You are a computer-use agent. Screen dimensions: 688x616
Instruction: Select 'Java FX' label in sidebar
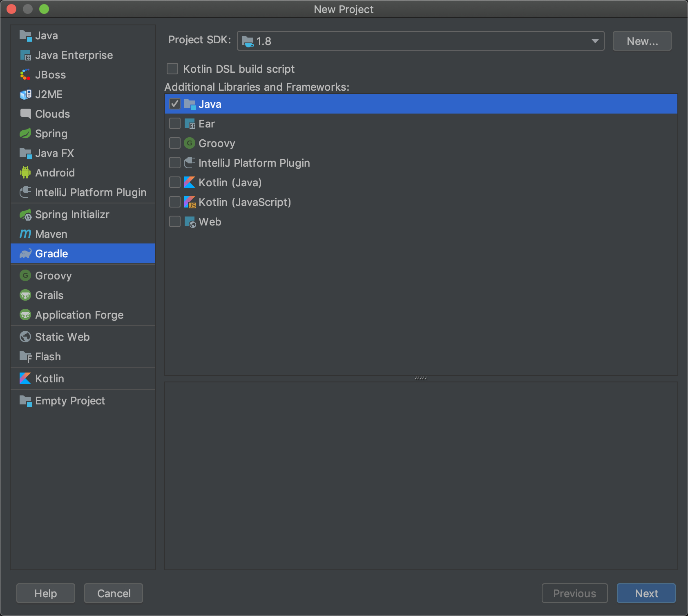click(x=54, y=153)
